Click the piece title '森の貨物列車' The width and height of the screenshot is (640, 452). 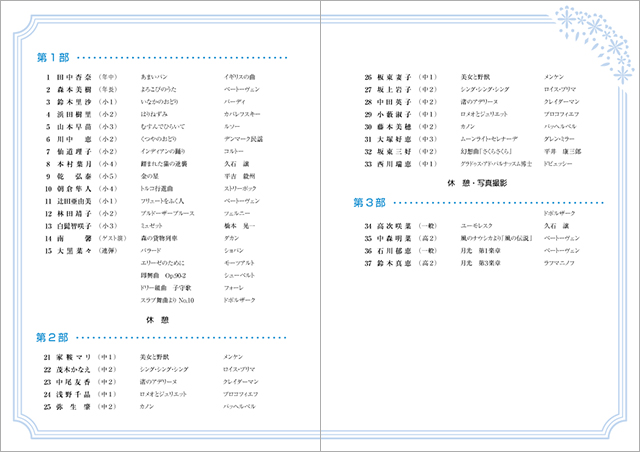pyautogui.click(x=159, y=238)
